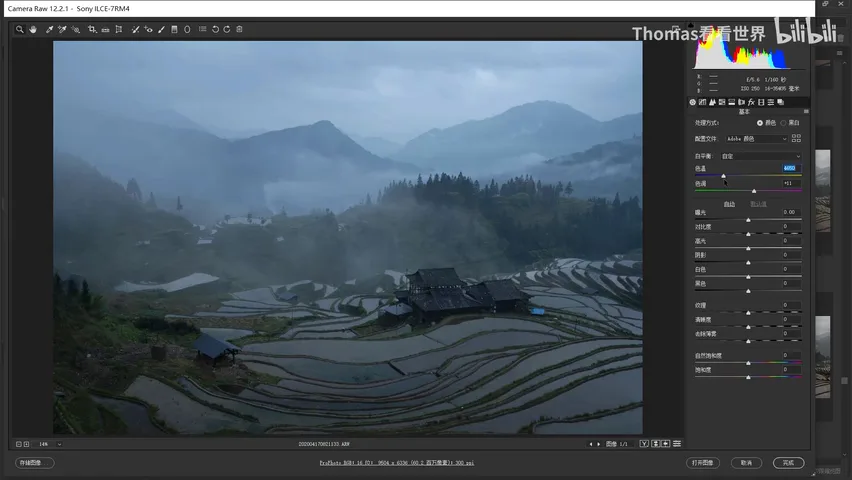Switch to the Lens Corrections tab
The width and height of the screenshot is (852, 480).
click(x=741, y=102)
